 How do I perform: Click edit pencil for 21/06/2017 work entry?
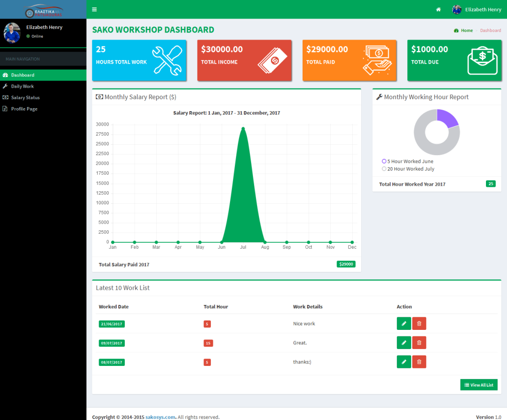pos(404,324)
